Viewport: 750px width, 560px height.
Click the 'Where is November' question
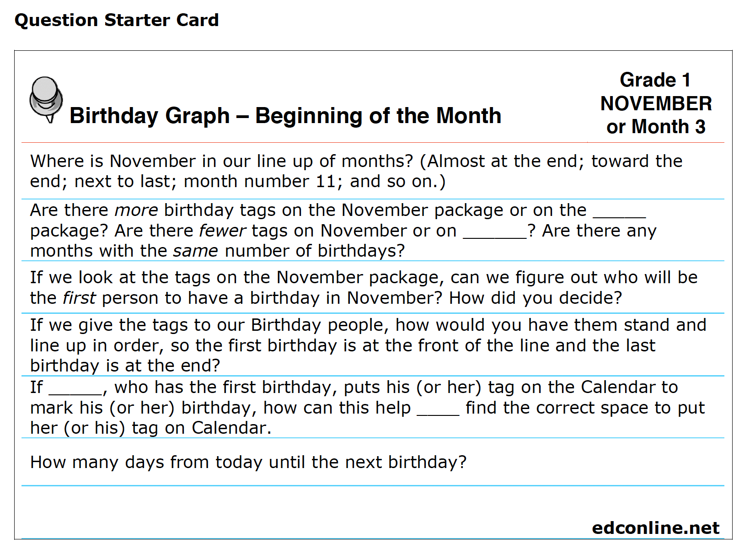(x=356, y=171)
